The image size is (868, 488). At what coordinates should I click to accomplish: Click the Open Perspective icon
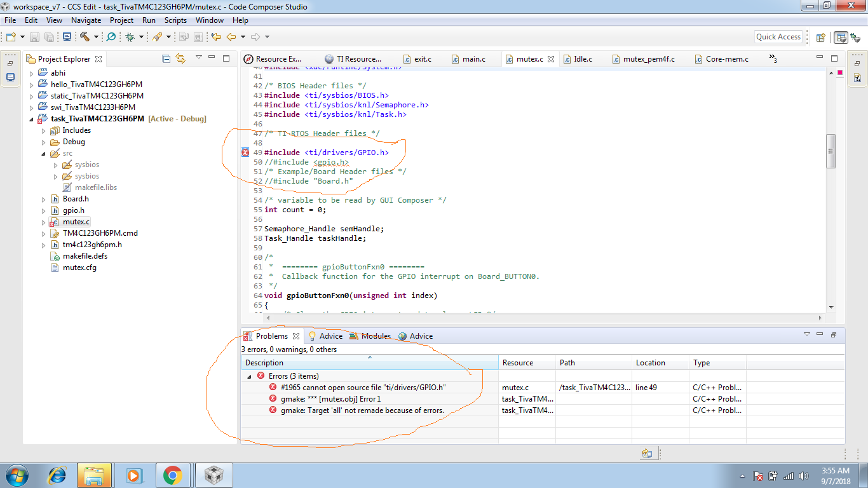820,37
